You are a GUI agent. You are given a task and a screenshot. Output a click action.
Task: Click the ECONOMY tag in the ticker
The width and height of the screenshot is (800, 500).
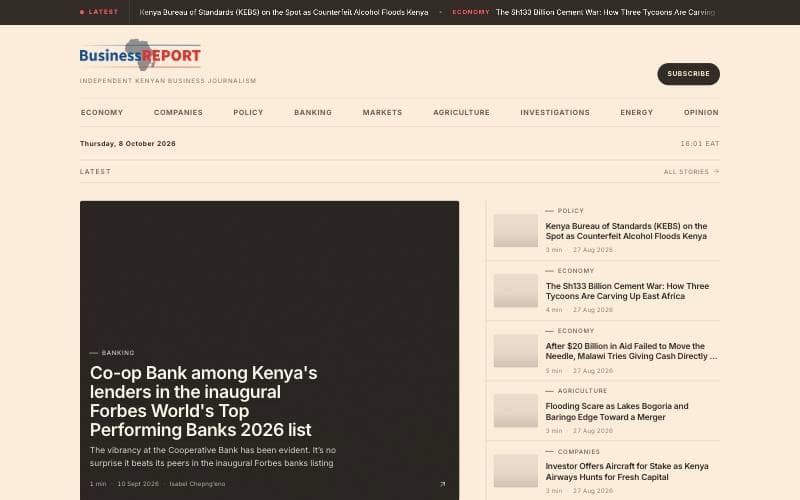(470, 12)
